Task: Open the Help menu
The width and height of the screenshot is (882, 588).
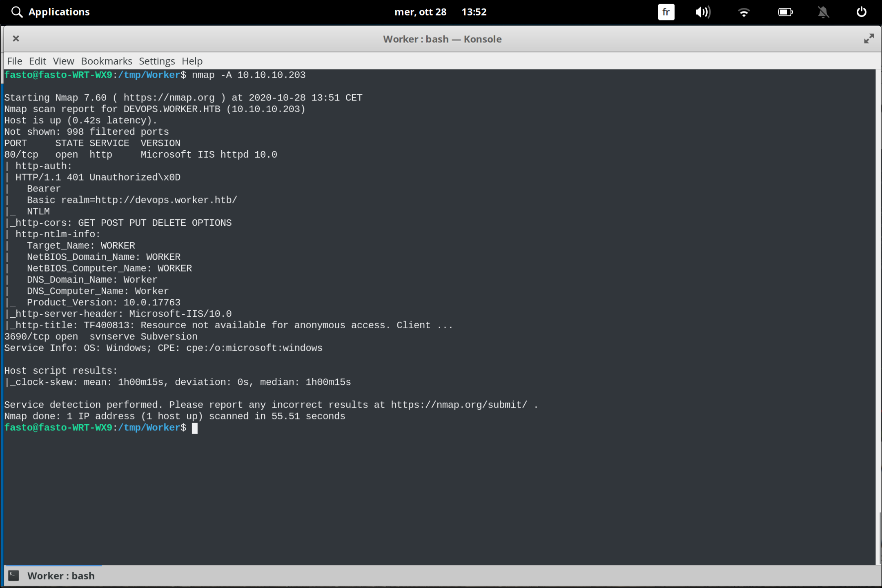Action: (x=192, y=61)
